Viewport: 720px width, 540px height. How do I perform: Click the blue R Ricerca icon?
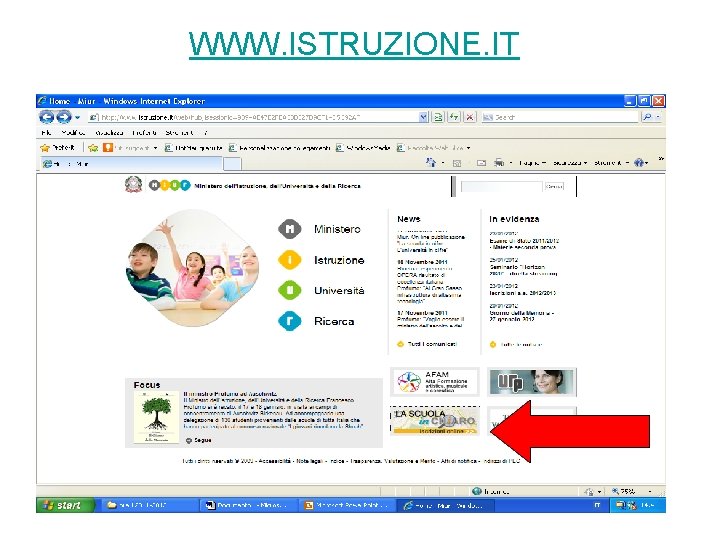tap(290, 321)
